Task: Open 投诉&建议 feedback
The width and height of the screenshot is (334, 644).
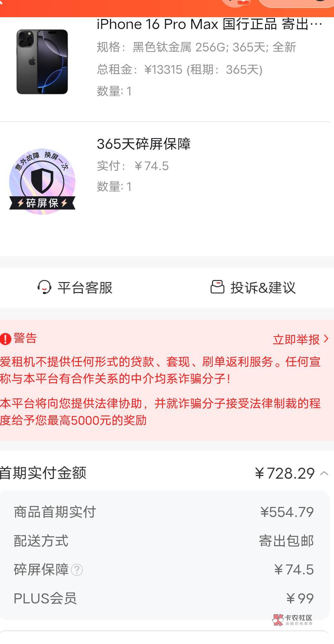Action: [x=253, y=288]
